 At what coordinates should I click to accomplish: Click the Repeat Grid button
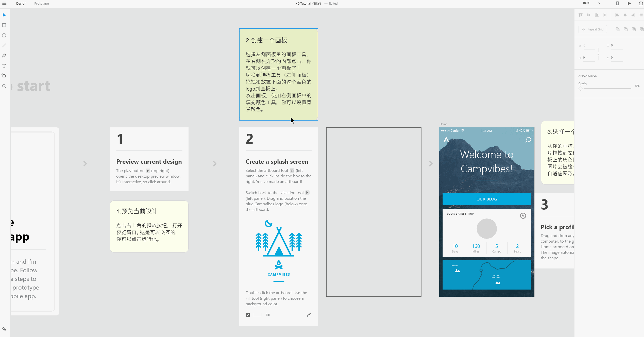coord(592,29)
